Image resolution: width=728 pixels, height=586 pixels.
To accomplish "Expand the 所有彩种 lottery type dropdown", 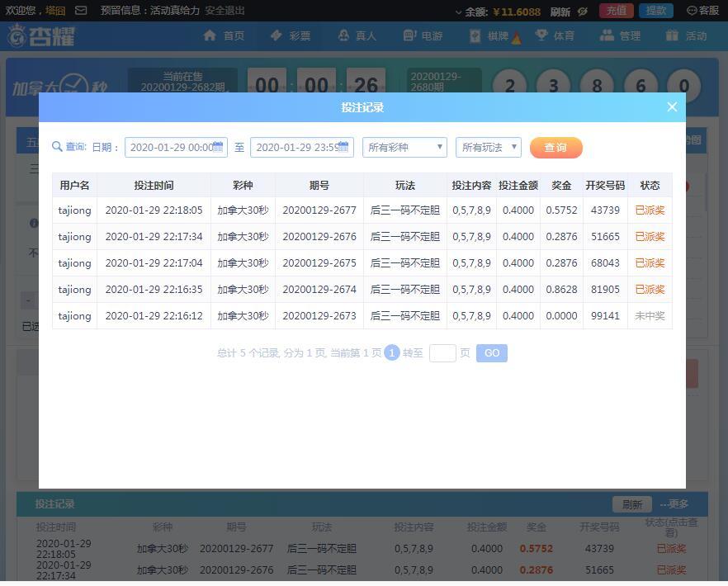I will (404, 147).
